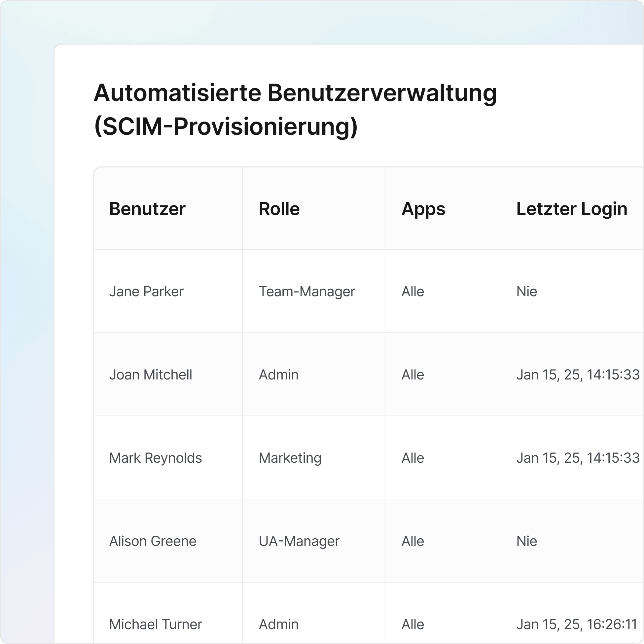Image resolution: width=644 pixels, height=644 pixels.
Task: Click Jane Parker's Nie last login
Action: [x=526, y=292]
